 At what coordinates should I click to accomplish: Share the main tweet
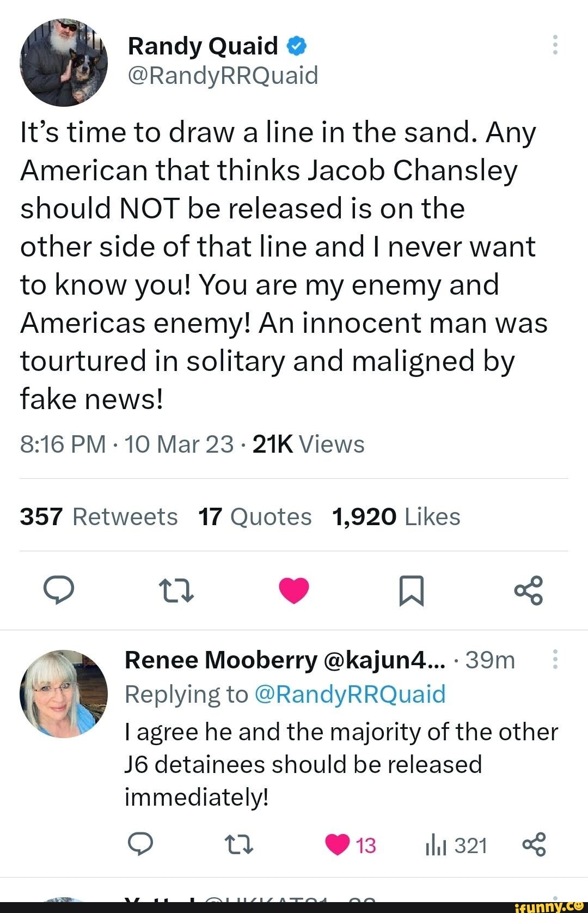click(529, 591)
